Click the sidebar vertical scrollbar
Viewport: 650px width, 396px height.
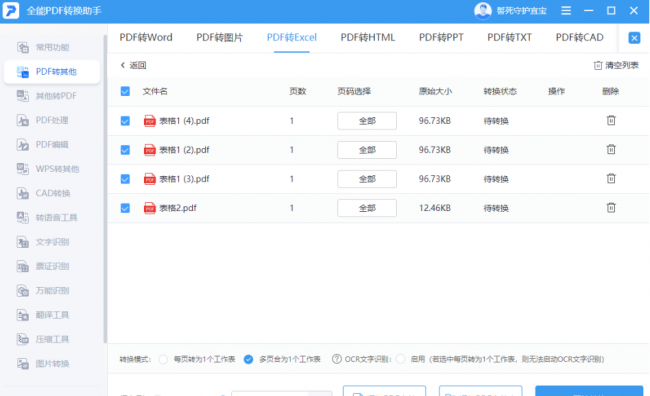tap(105, 189)
